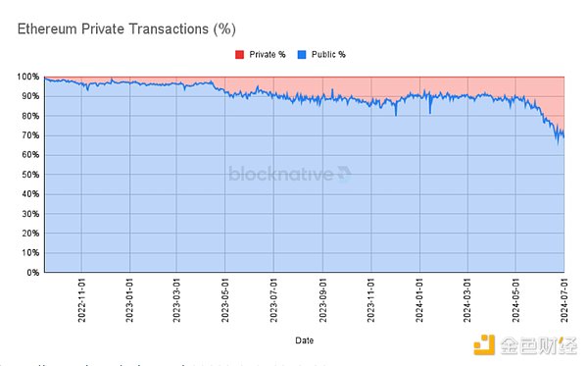Click the blocknative watermark logo icon
Screen dimensions: 588x366
coord(344,174)
